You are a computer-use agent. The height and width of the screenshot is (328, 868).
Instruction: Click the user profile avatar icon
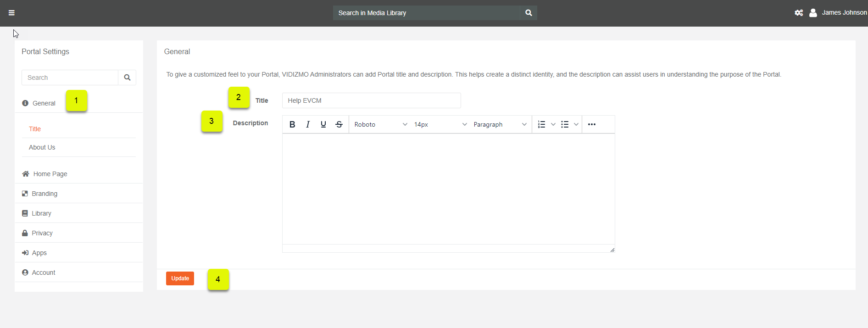point(813,13)
